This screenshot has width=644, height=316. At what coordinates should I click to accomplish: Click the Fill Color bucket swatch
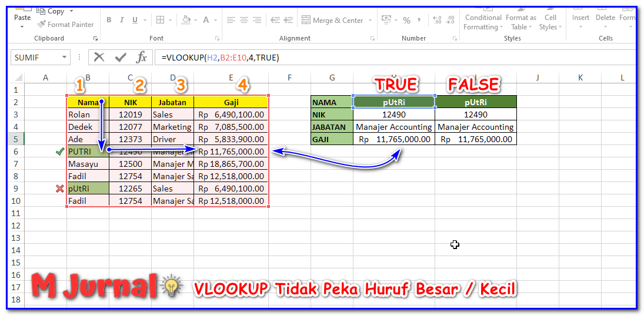click(x=186, y=21)
